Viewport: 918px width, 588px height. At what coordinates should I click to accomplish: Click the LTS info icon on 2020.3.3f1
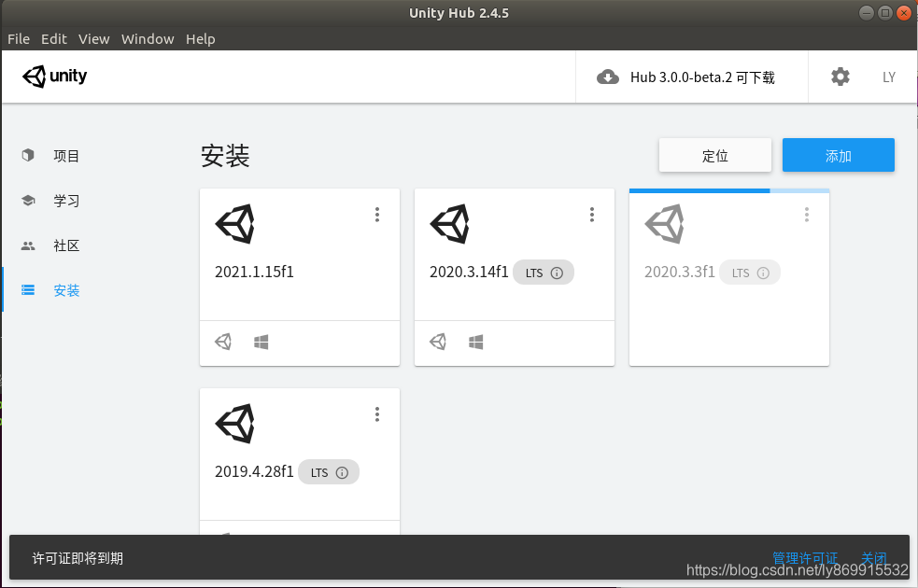click(x=763, y=273)
